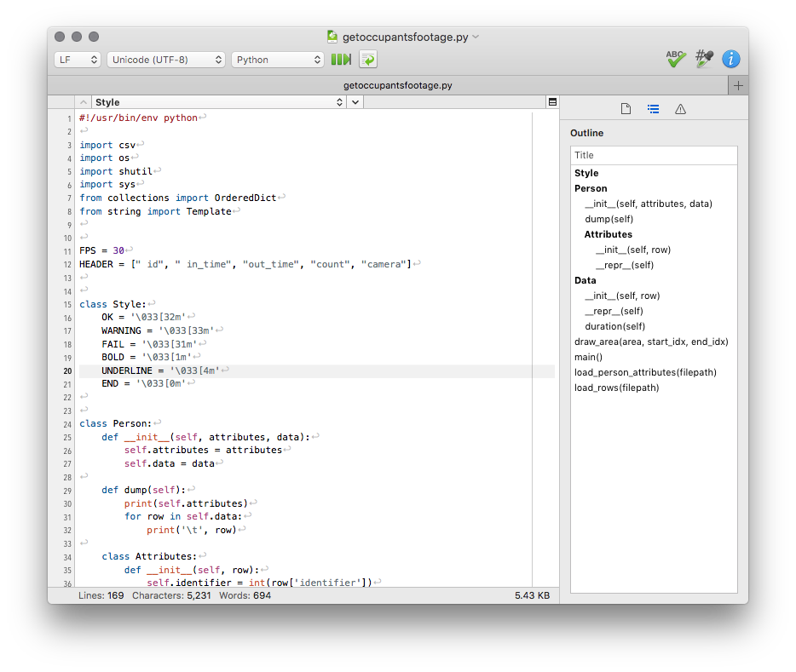796x672 pixels.
Task: Toggle the inspector info icon
Action: point(731,59)
